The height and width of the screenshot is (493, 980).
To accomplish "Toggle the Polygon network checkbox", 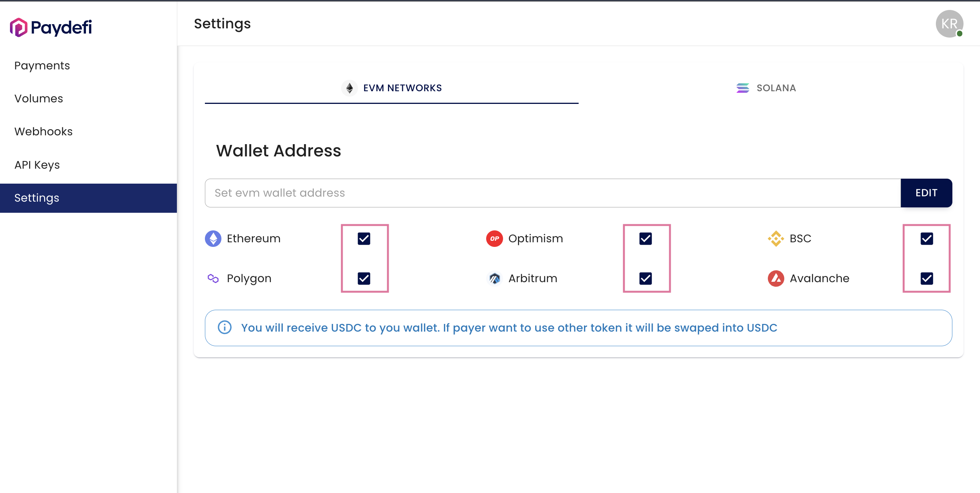I will pos(364,278).
